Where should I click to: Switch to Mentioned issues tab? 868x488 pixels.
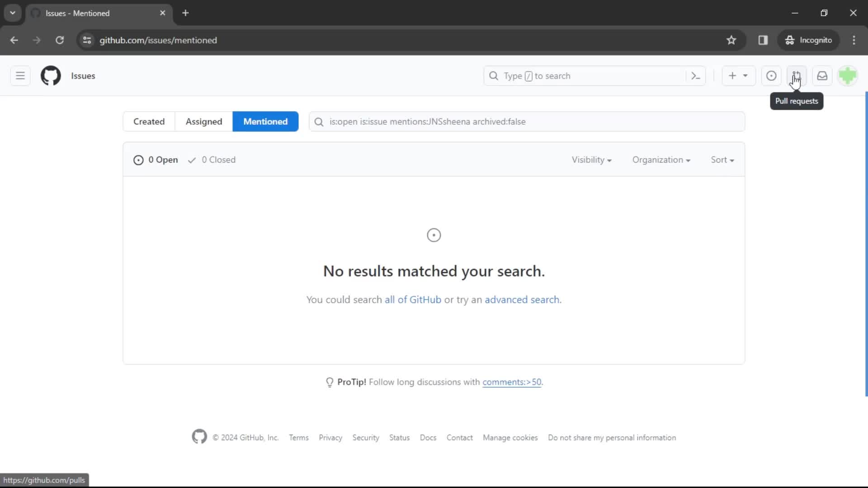coord(264,121)
